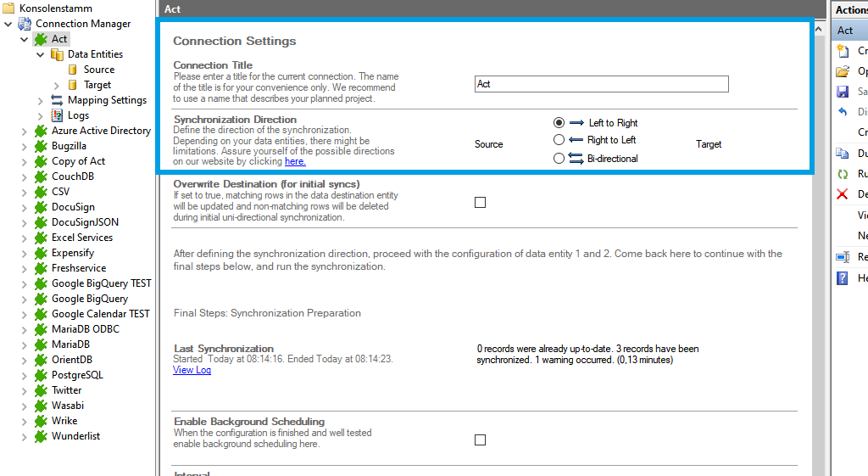The width and height of the screenshot is (868, 476).
Task: Select the Bi-directional sync radio button
Action: pos(559,159)
